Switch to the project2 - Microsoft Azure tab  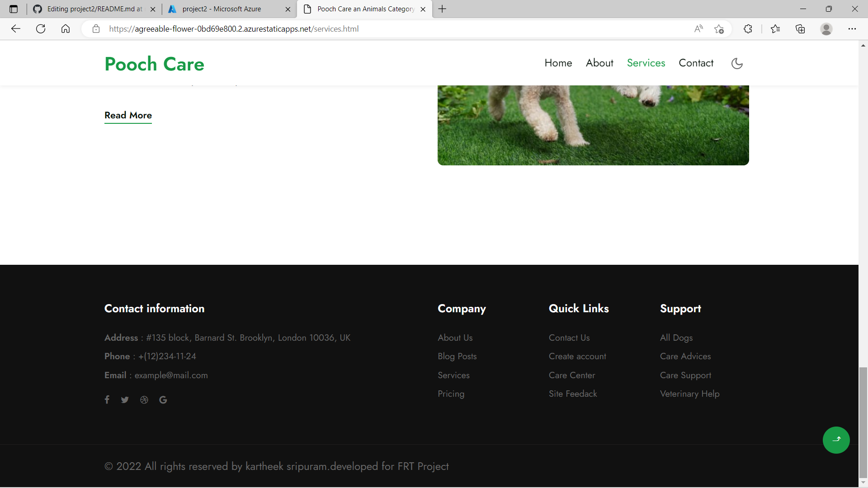coord(222,9)
